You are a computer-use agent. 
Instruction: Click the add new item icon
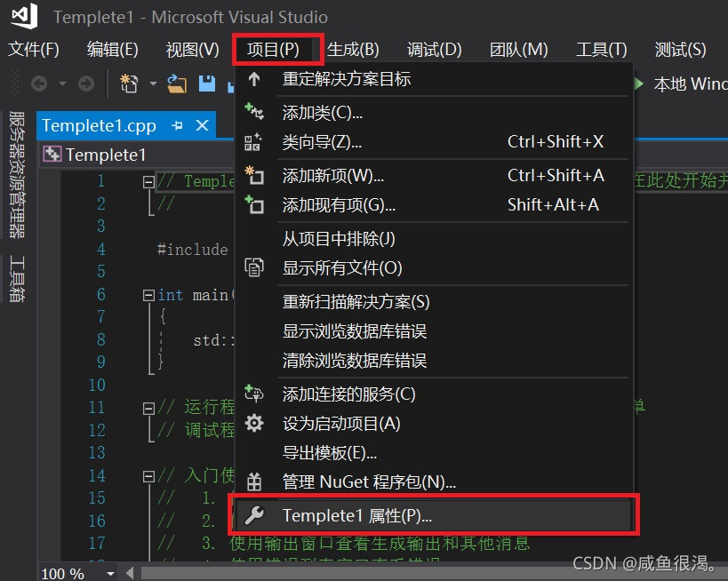point(254,175)
